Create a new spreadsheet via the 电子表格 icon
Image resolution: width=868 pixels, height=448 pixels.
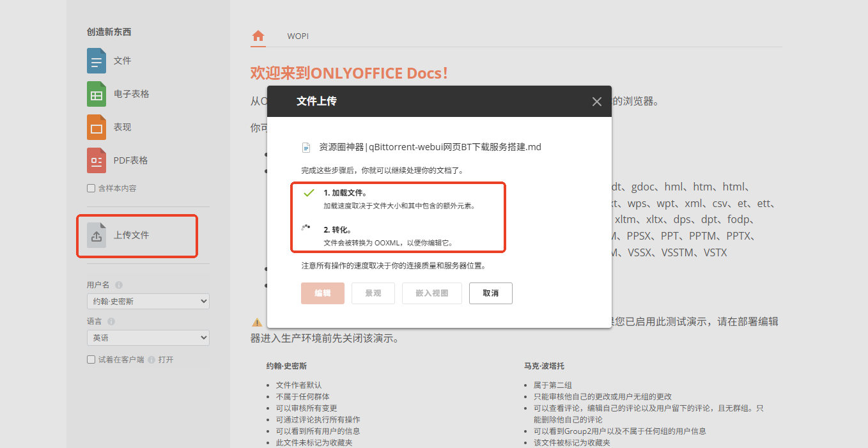[x=97, y=94]
